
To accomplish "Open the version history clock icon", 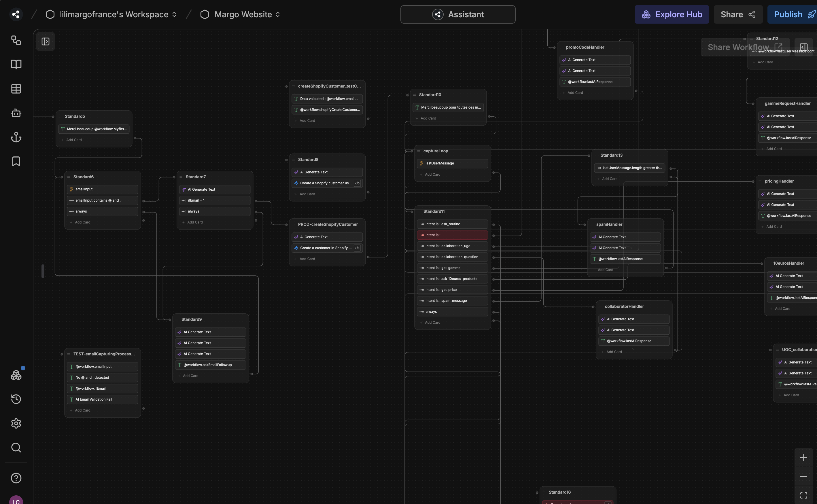I will [16, 399].
